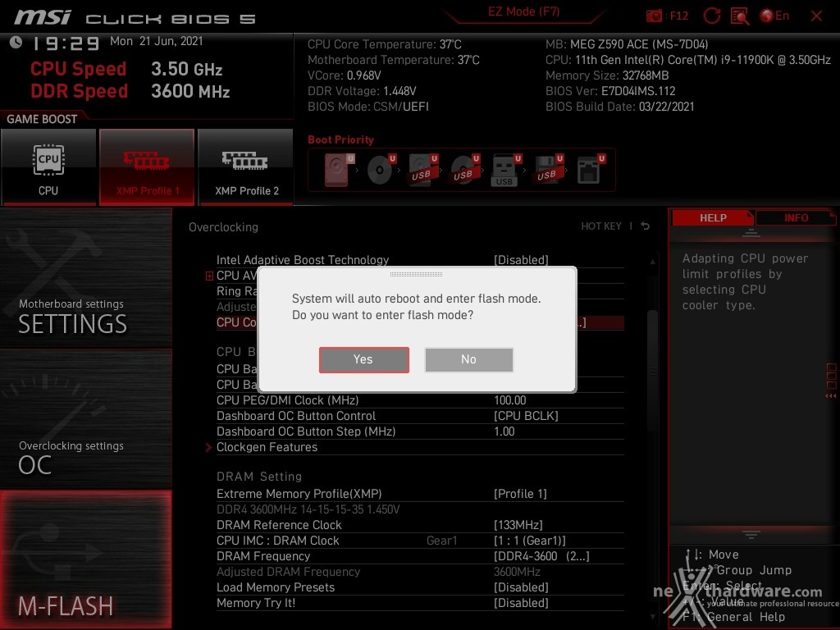Screen dimensions: 840x630
Task: Open Extreme Memory Profile(XMP) [Profile 1] dropdown
Action: click(x=520, y=494)
